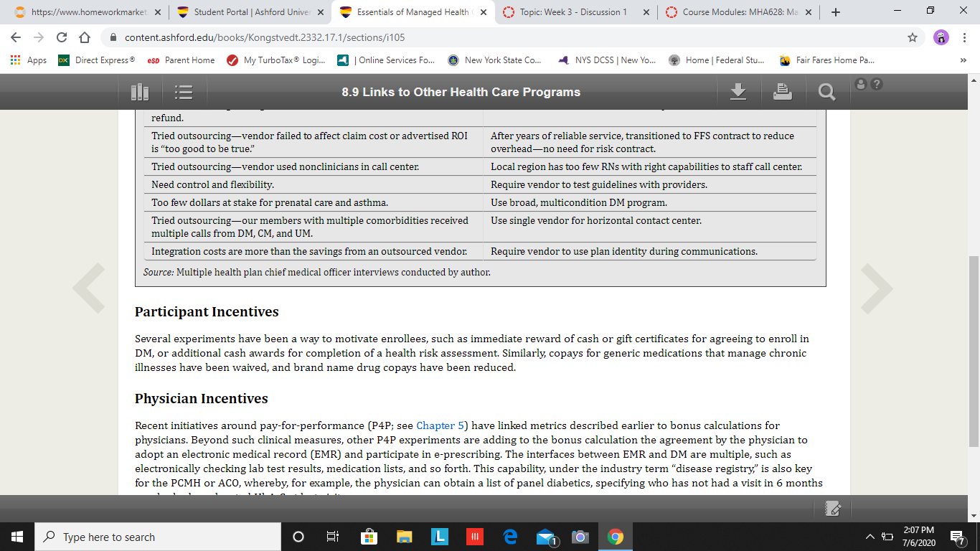
Task: Show hidden system tray icons
Action: pos(870,537)
